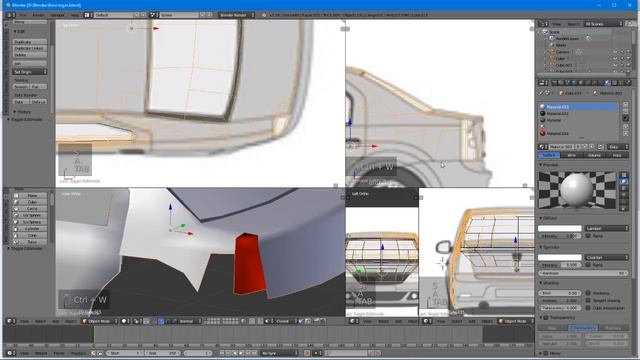Viewport: 640px width, 360px height.
Task: Switch to the Halo material tab
Action: coord(617,155)
